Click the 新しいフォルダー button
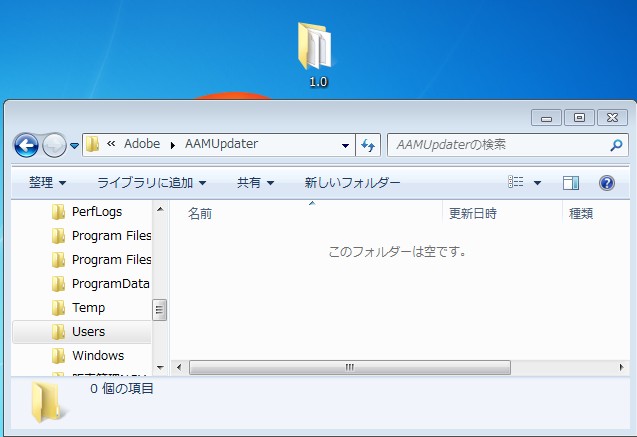Image resolution: width=637 pixels, height=437 pixels. coord(352,183)
